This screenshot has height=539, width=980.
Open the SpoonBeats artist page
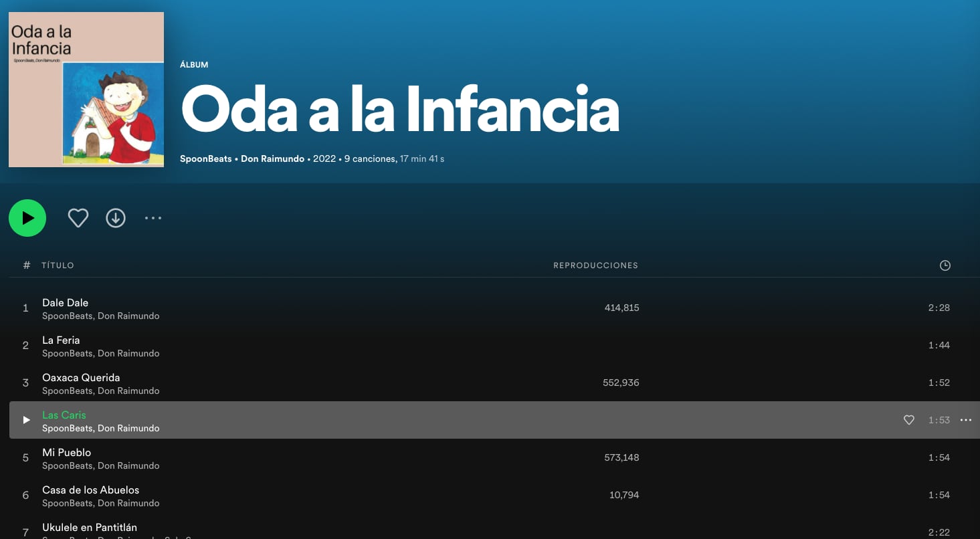coord(205,158)
